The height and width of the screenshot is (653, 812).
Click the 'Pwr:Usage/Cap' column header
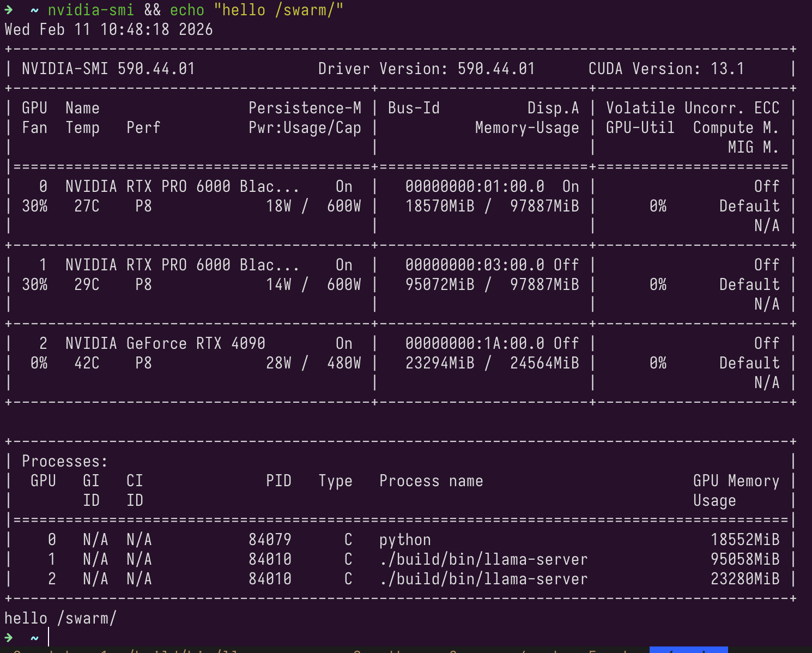[x=305, y=128]
